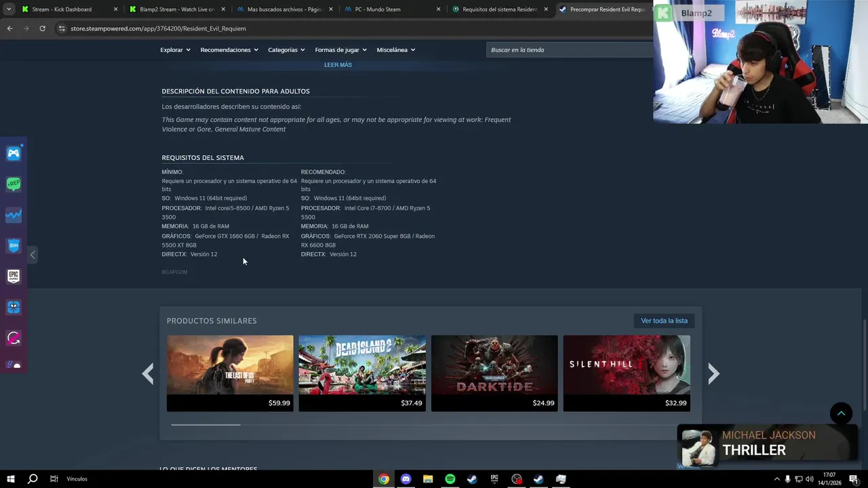Switch to Mas buscados archivos tab
This screenshot has width=868, height=488.
tap(285, 9)
